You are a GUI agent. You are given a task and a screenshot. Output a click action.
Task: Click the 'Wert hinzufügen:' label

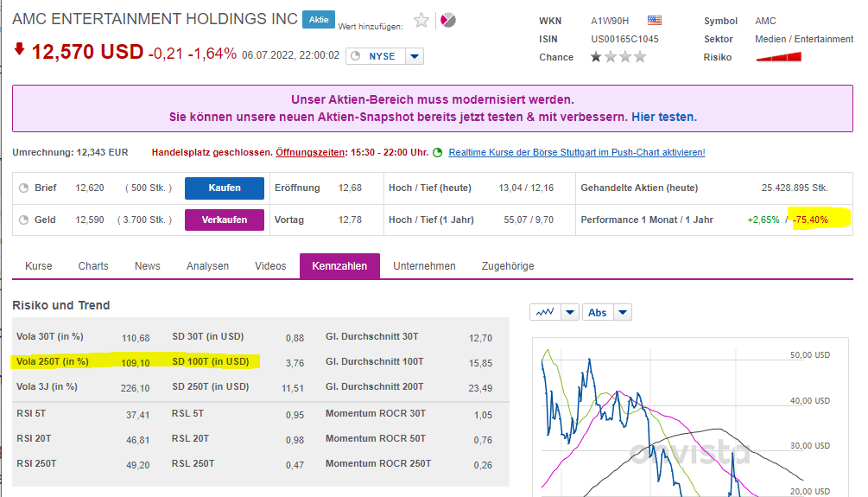[371, 26]
